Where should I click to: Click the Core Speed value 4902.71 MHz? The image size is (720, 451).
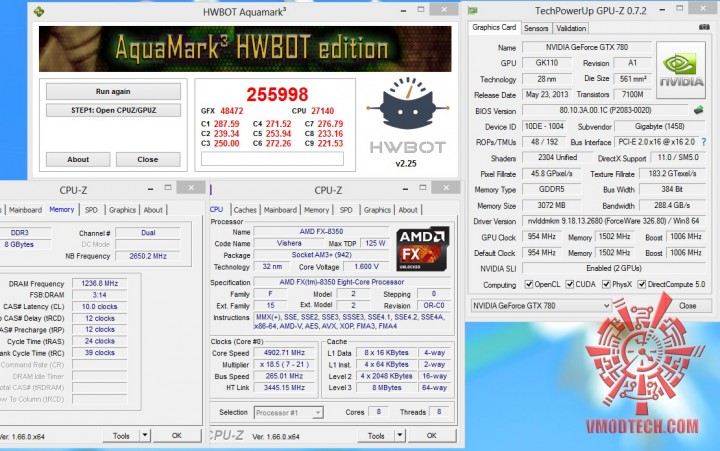coord(284,353)
